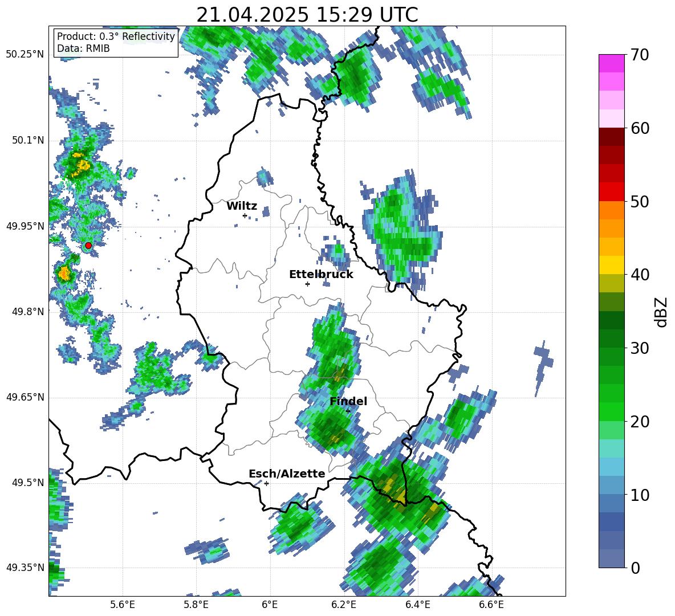Click the colorbar tick label 70
675x616 pixels.
[x=640, y=55]
